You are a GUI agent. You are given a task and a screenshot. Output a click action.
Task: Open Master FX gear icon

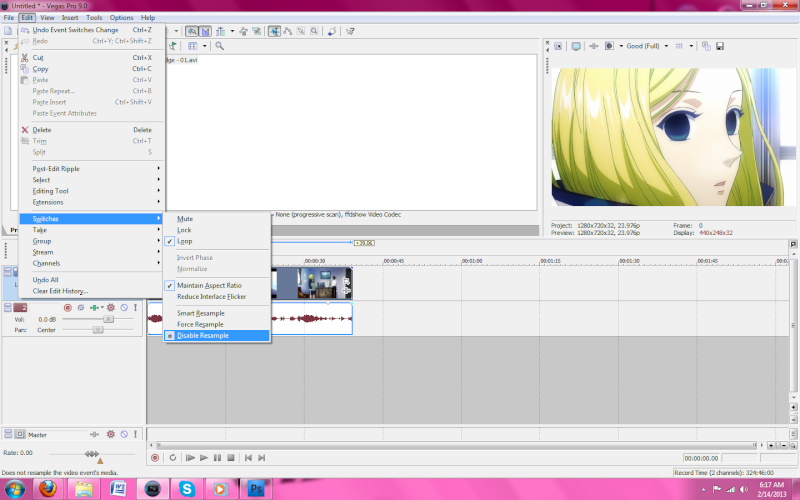point(111,434)
